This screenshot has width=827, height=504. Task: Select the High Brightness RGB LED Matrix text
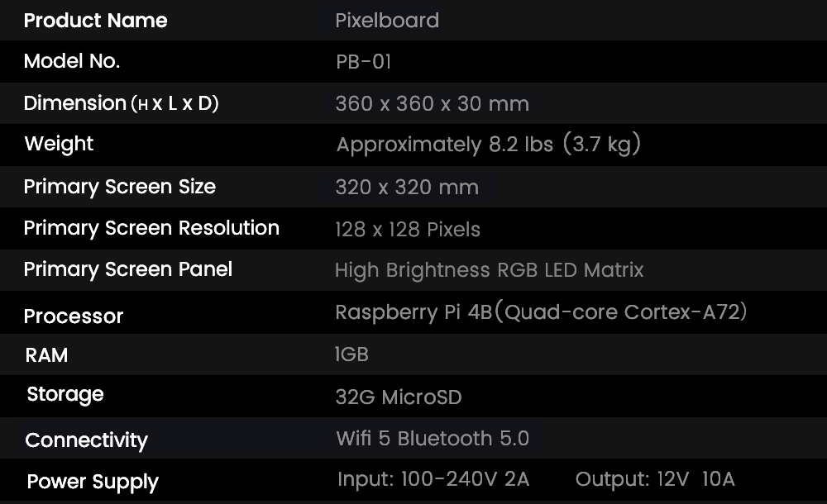489,270
